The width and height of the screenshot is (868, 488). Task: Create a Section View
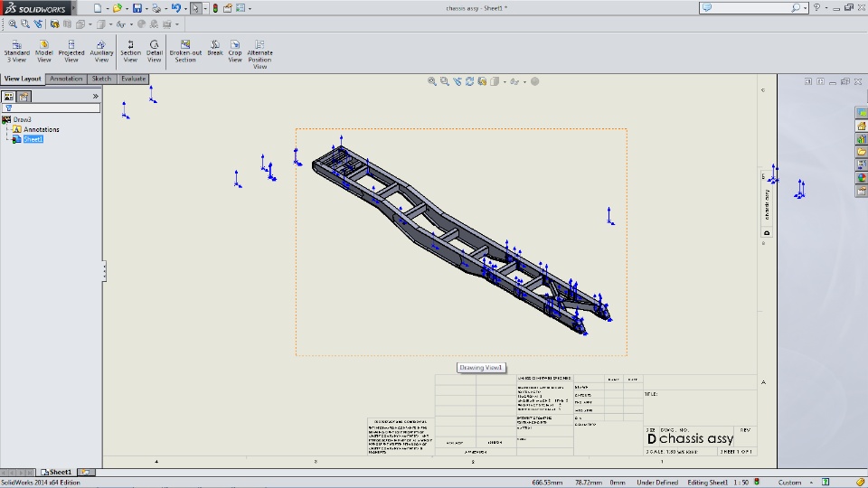point(130,52)
